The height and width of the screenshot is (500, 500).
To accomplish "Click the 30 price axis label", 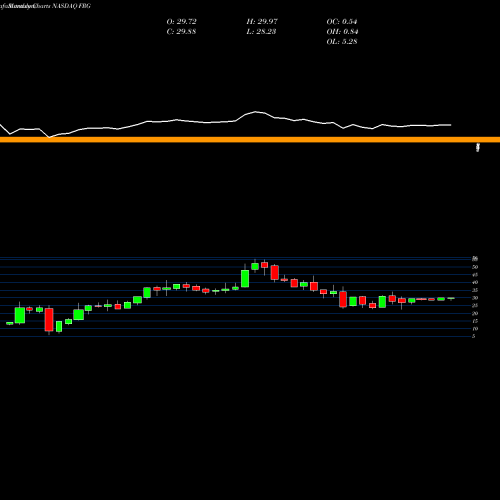I will coord(475,298).
